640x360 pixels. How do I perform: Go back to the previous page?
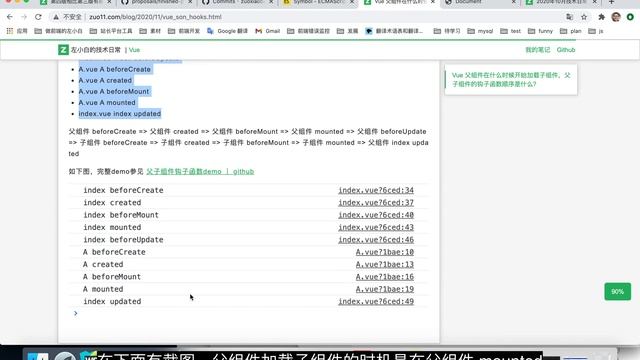coord(10,17)
